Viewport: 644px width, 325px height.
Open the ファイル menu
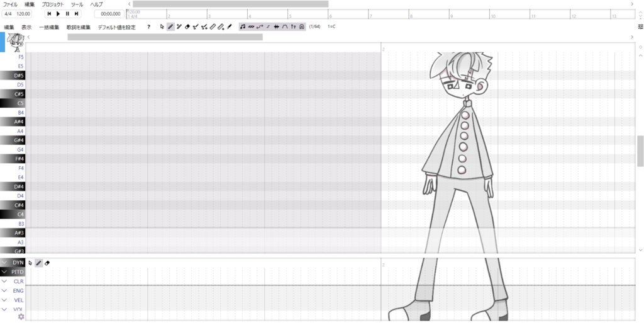10,4
